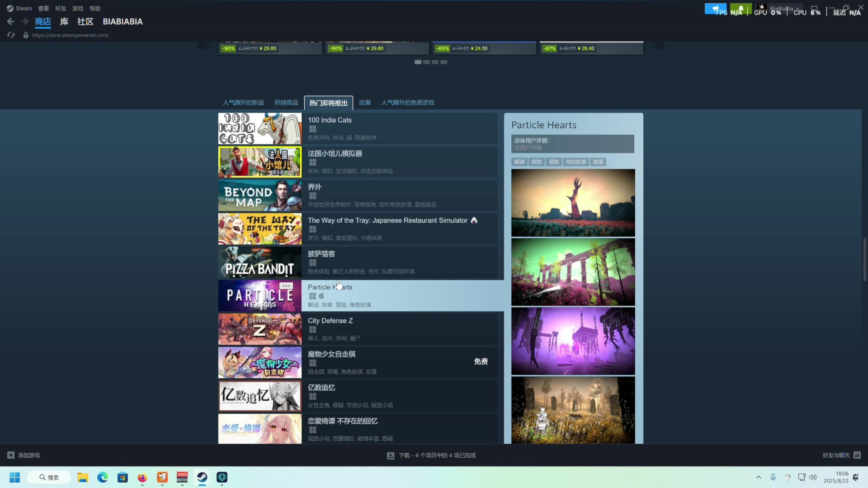
Task: Switch to Big Picture mode monitor icon
Action: tap(815, 9)
